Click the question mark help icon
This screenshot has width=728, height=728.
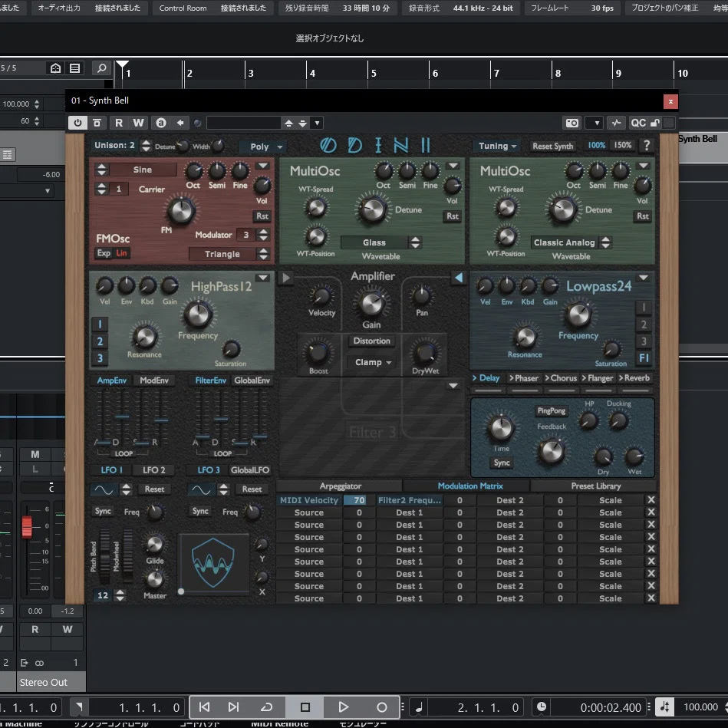pyautogui.click(x=646, y=145)
